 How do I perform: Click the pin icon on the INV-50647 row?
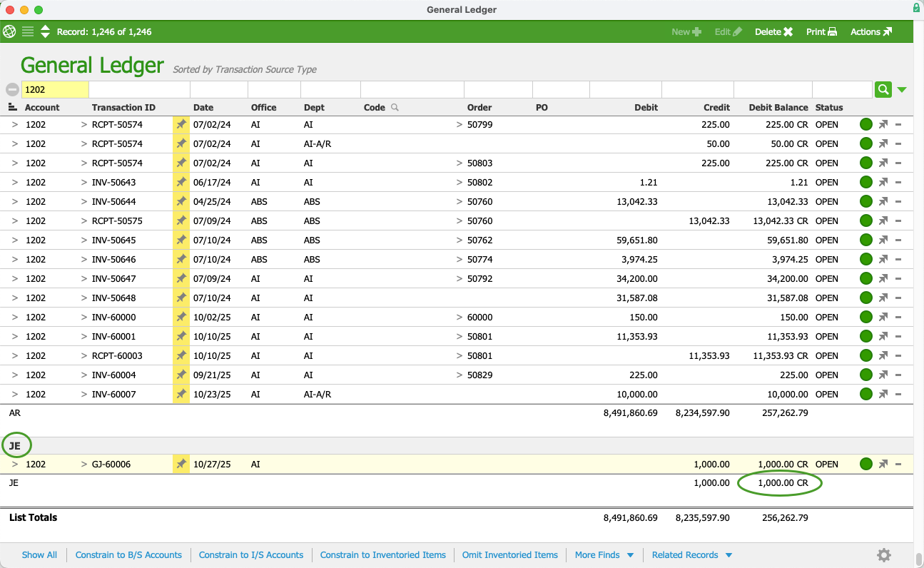click(181, 278)
